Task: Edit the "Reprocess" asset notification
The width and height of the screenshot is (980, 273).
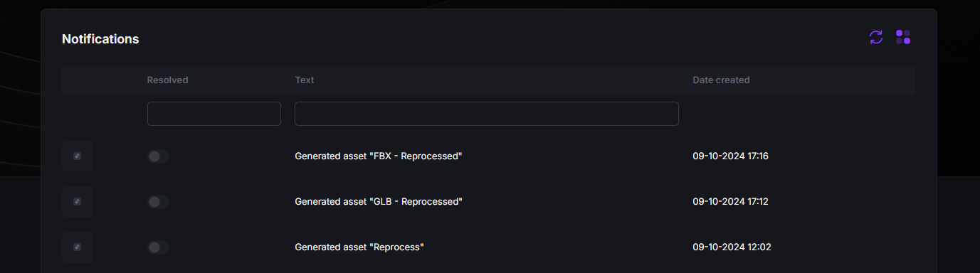Action: [77, 247]
